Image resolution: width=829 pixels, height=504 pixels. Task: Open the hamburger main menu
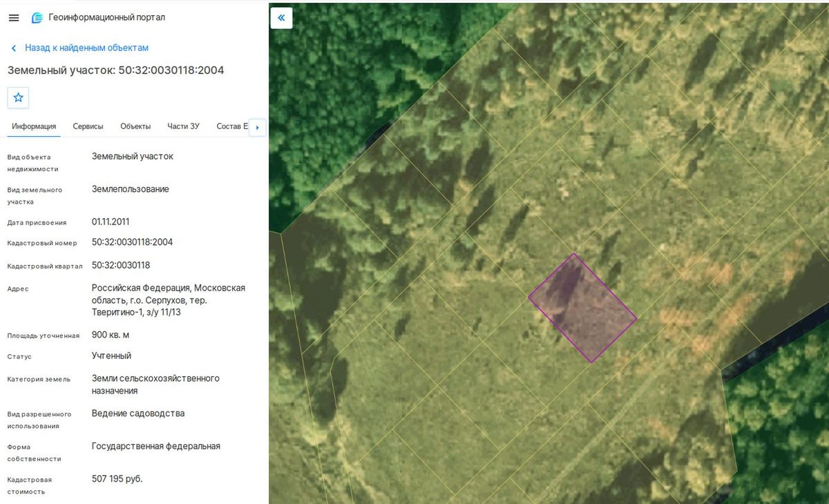tap(14, 17)
